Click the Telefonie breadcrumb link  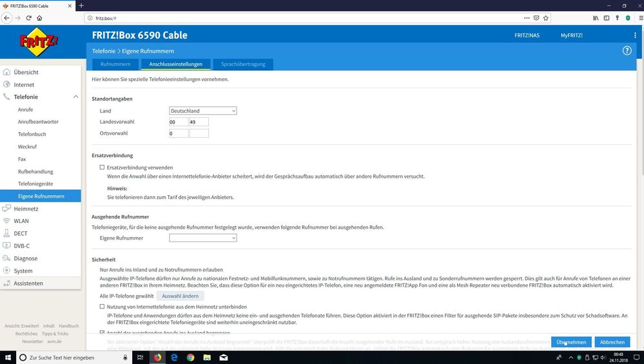(104, 51)
